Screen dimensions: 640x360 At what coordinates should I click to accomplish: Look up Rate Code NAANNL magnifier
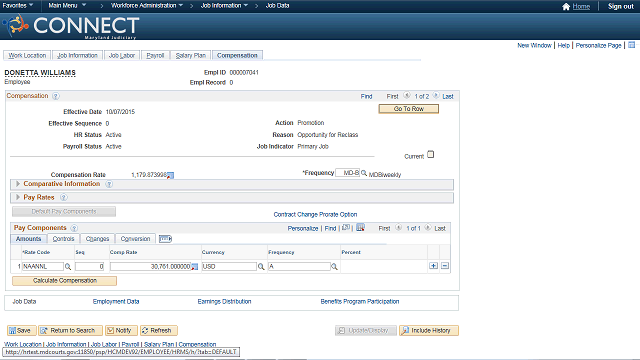pos(68,267)
